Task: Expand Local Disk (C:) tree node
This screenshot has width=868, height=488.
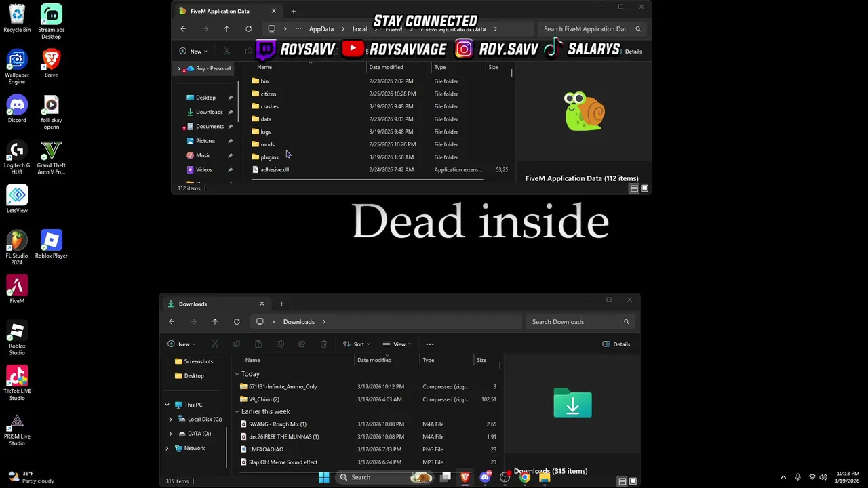Action: 170,419
